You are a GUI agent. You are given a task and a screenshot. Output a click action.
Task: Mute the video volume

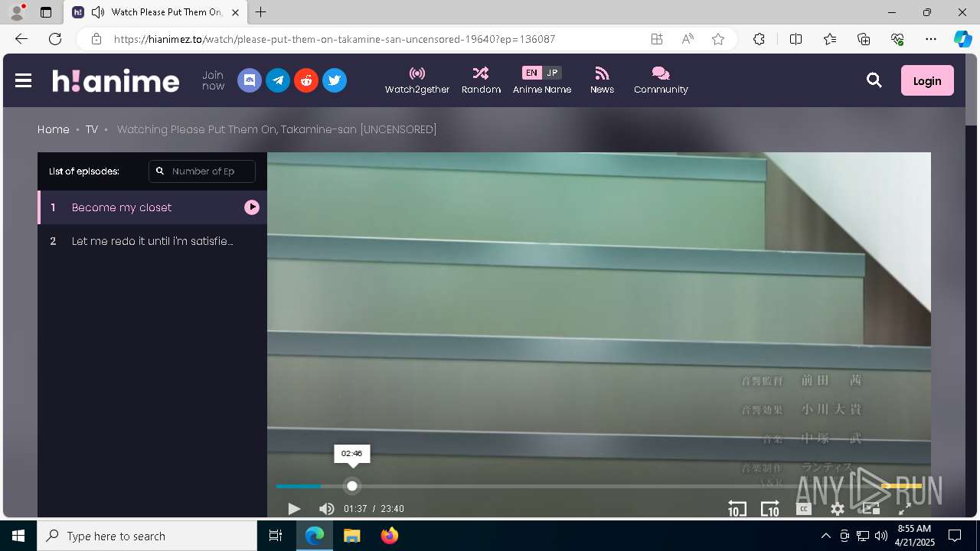tap(327, 509)
